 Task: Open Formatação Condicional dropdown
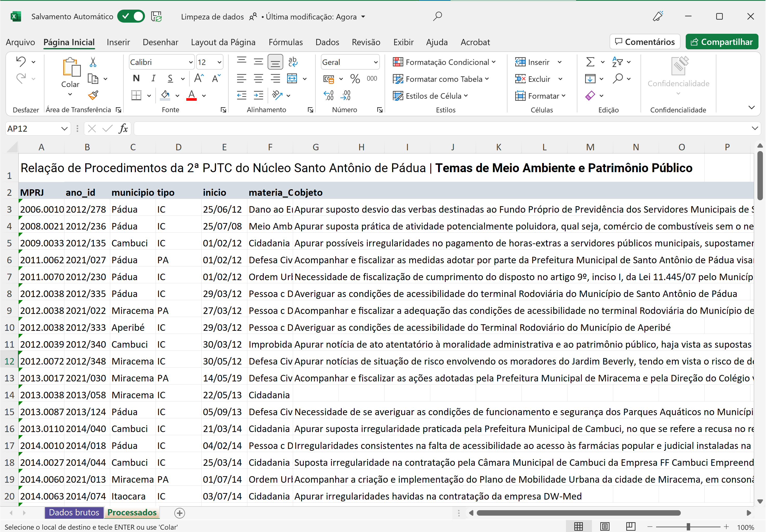[x=444, y=62]
